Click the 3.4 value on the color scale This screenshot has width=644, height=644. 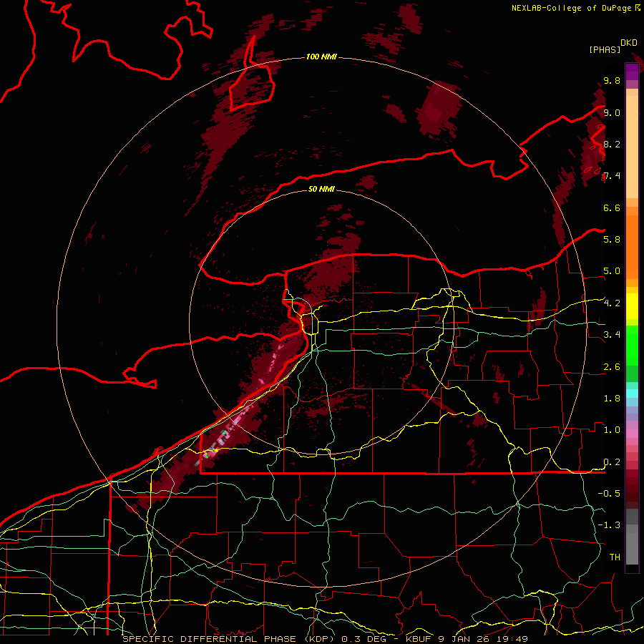(612, 335)
